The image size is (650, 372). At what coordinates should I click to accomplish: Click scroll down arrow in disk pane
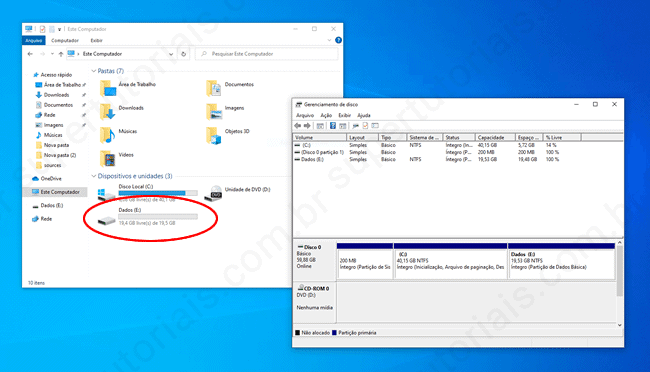pyautogui.click(x=619, y=325)
